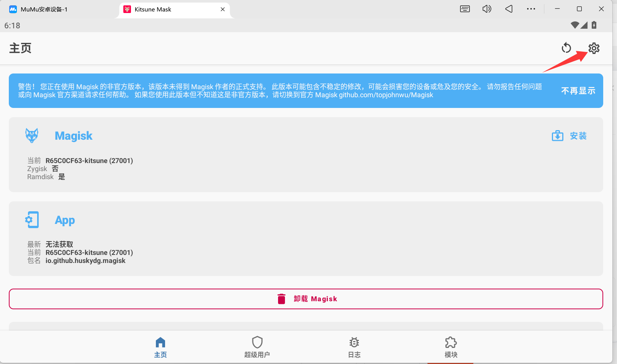Maximize the MuMu emulator window

[x=579, y=9]
